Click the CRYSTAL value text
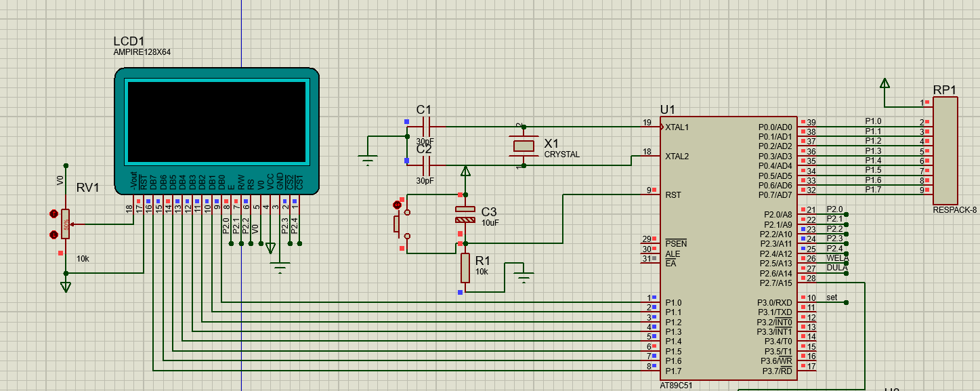Screen dimensions: 980x391 click(x=562, y=155)
